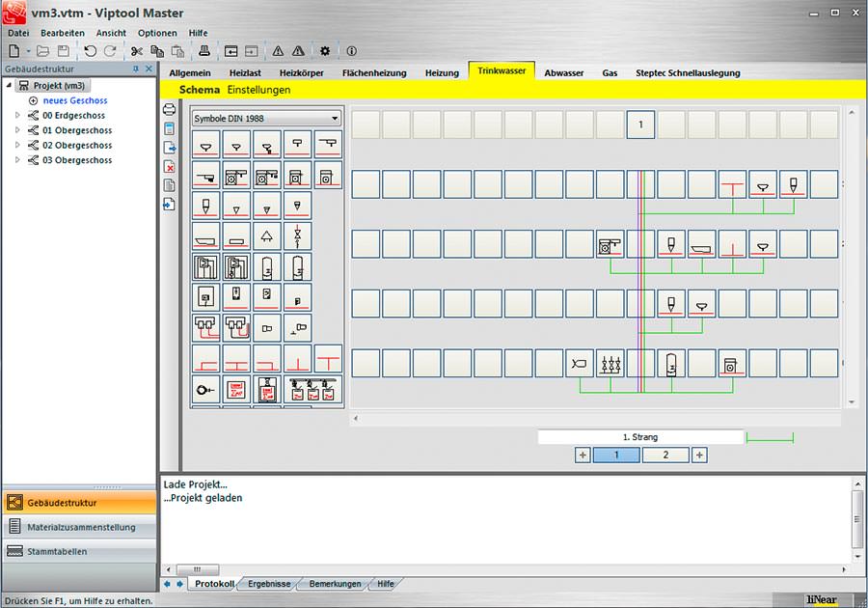Image resolution: width=868 pixels, height=608 pixels.
Task: Click the red X delete page icon
Action: click(x=170, y=167)
